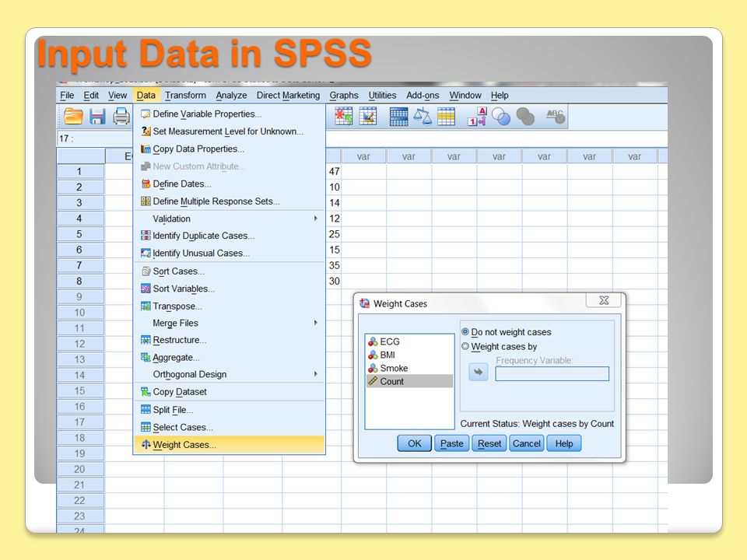Image resolution: width=747 pixels, height=560 pixels.
Task: Click the Split File toolbar icon
Action: tap(398, 116)
